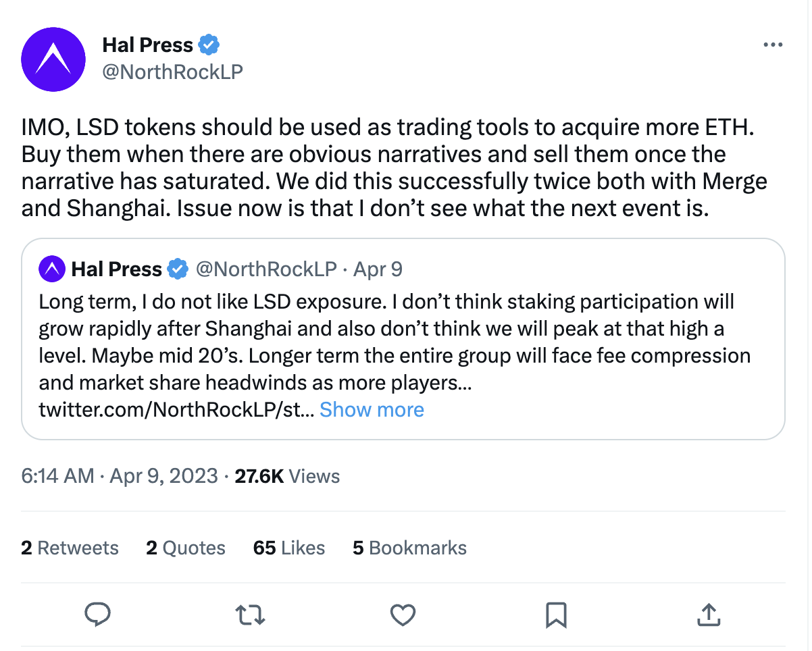
Task: Expand quoted tweet with Show more
Action: pos(372,410)
